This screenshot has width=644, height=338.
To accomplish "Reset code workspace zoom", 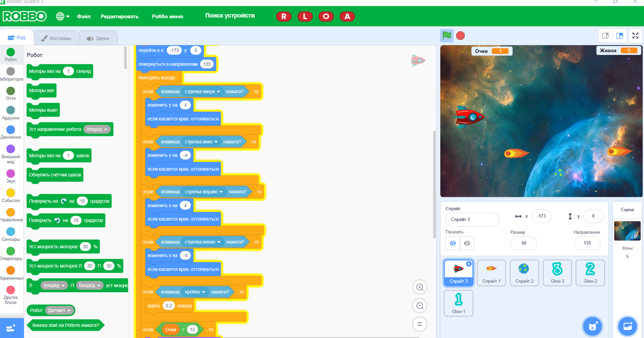I will pyautogui.click(x=420, y=324).
